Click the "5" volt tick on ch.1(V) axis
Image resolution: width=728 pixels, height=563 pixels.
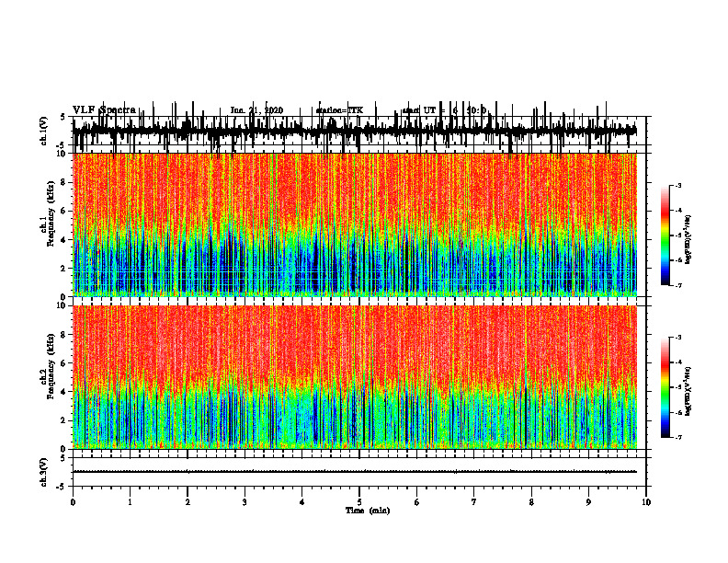63,118
